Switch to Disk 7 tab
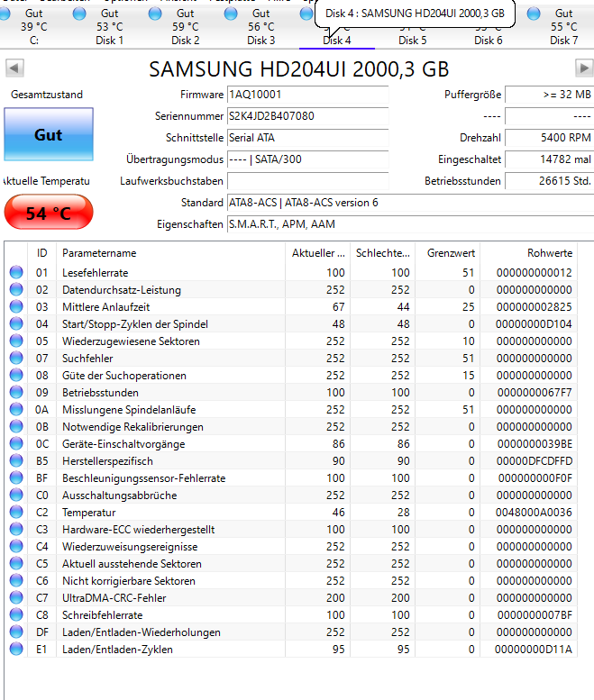594x700 pixels. (563, 27)
